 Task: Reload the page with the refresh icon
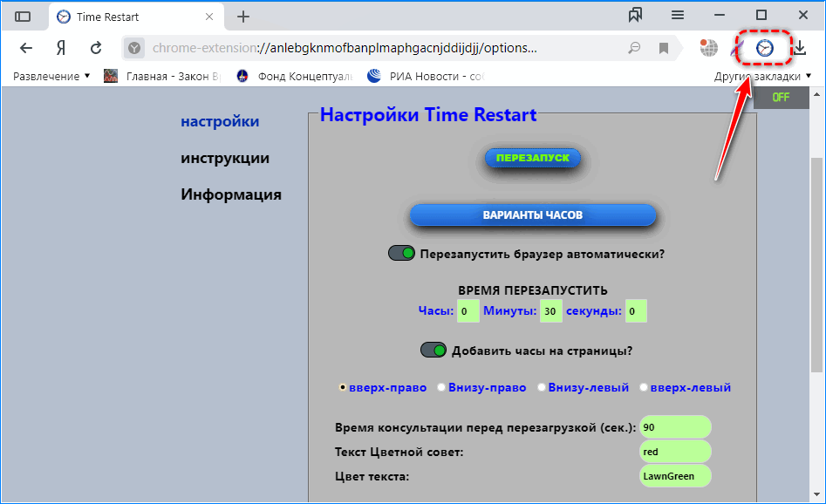coord(95,48)
